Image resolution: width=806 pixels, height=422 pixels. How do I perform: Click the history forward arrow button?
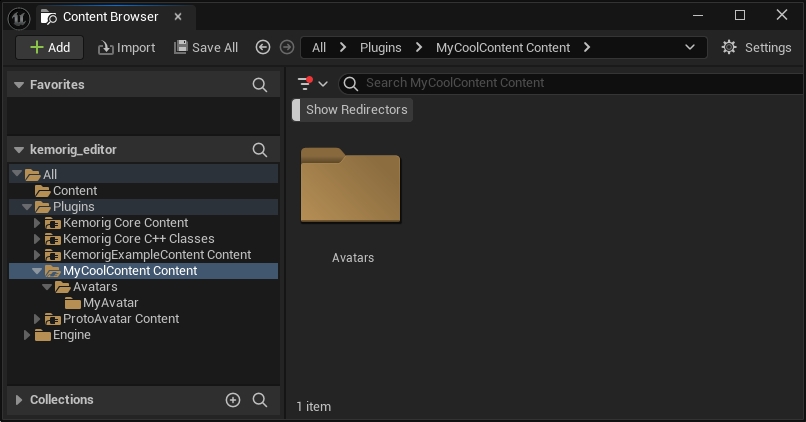click(287, 47)
